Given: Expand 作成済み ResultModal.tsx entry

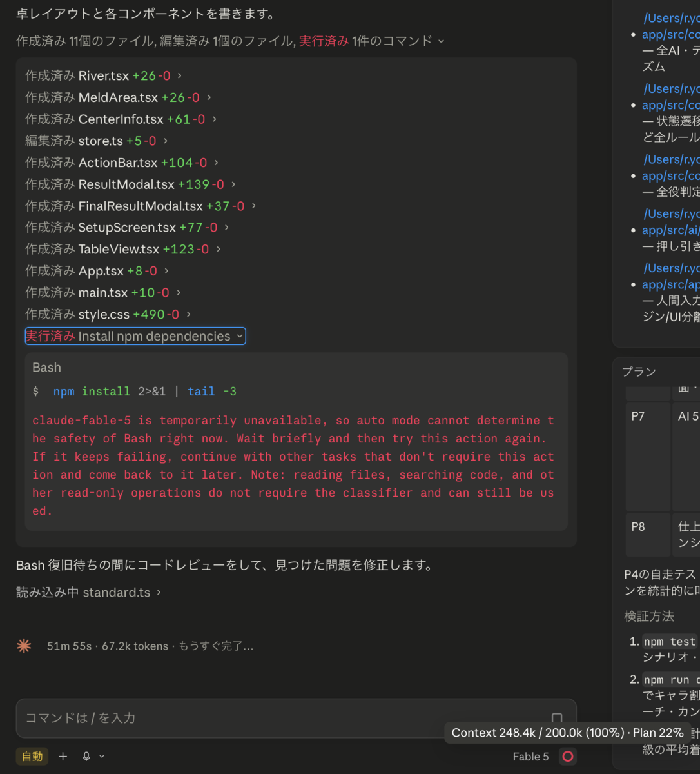Looking at the screenshot, I should [131, 184].
